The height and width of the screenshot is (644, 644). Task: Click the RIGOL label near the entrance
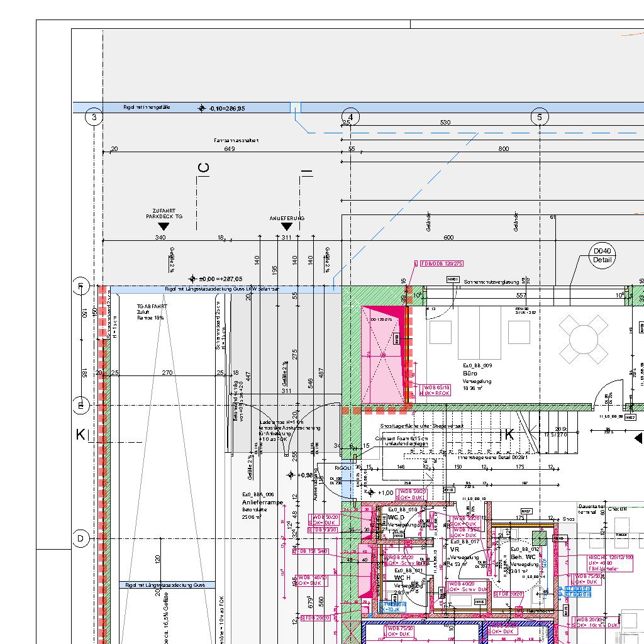click(343, 468)
